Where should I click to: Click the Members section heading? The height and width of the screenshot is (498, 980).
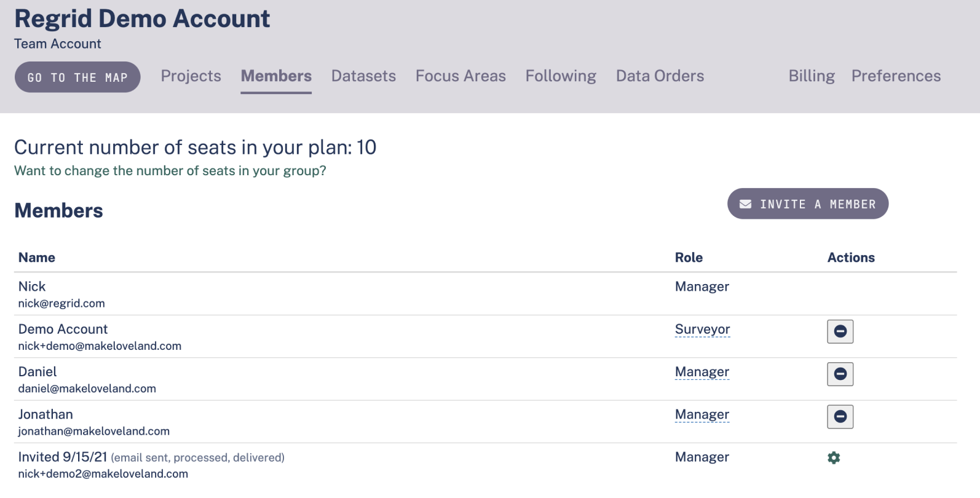58,210
